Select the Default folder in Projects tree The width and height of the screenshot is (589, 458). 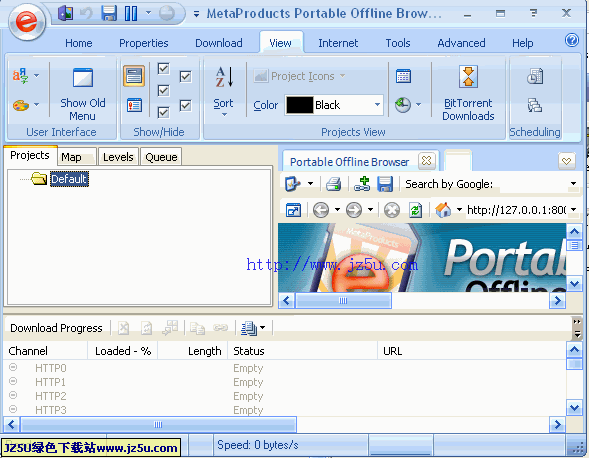click(x=69, y=179)
